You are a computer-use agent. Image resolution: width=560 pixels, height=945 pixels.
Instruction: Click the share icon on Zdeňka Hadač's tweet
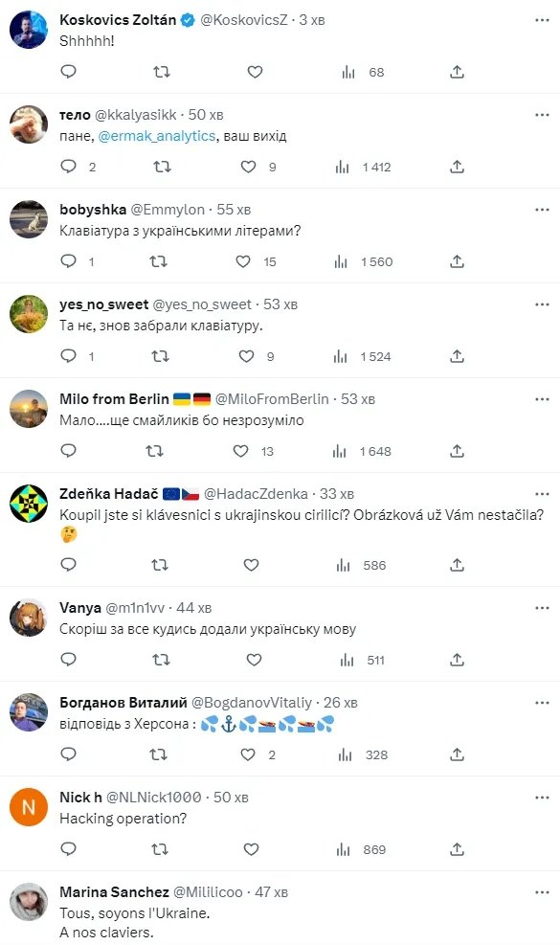coord(457,565)
